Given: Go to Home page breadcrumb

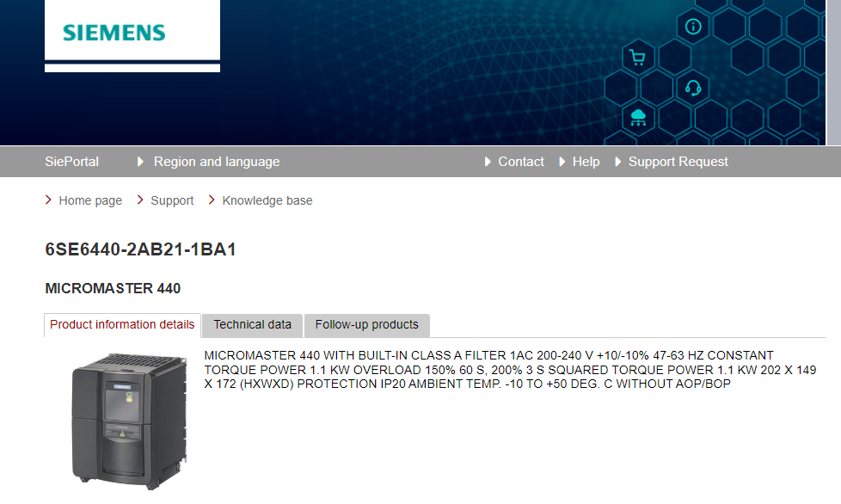Looking at the screenshot, I should pyautogui.click(x=90, y=200).
